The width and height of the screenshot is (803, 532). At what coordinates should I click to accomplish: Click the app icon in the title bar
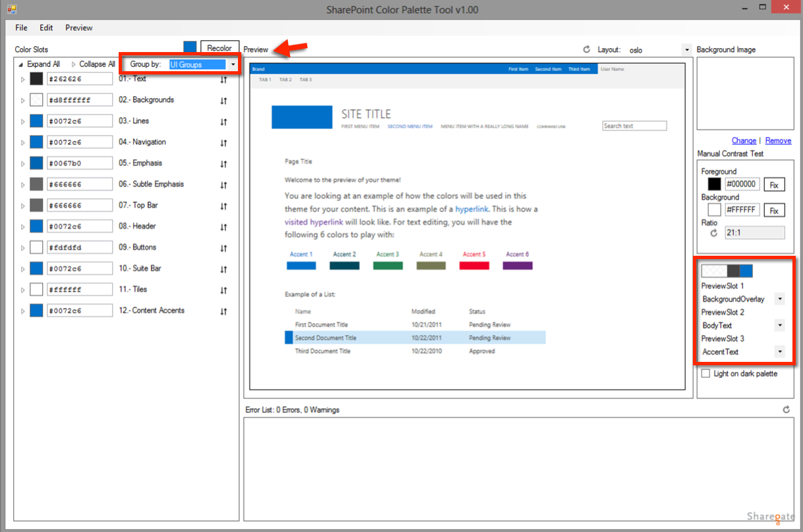12,9
